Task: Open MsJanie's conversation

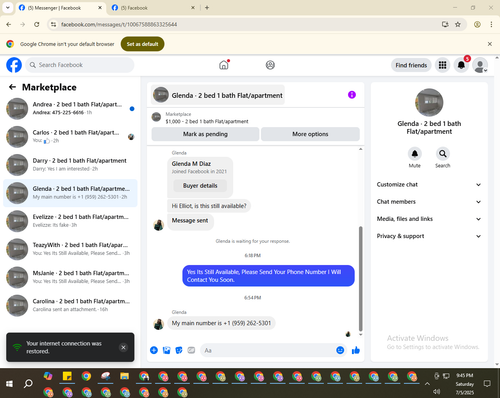Action: coord(70,277)
